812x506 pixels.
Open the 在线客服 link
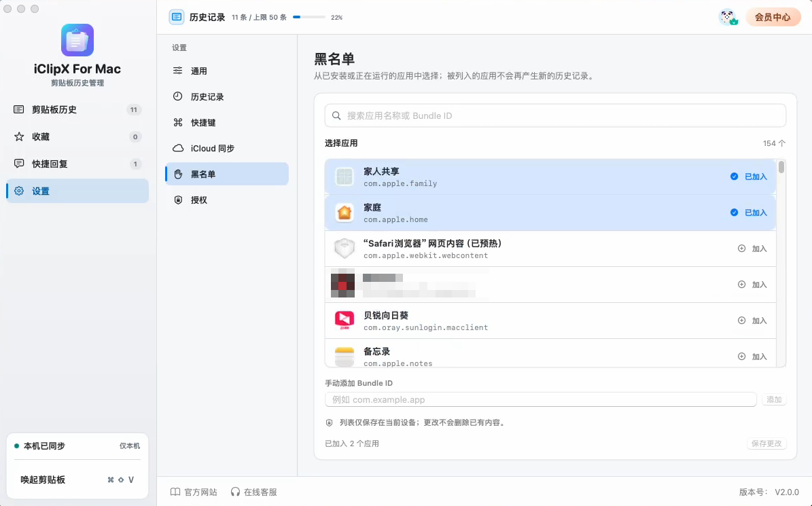pos(253,492)
